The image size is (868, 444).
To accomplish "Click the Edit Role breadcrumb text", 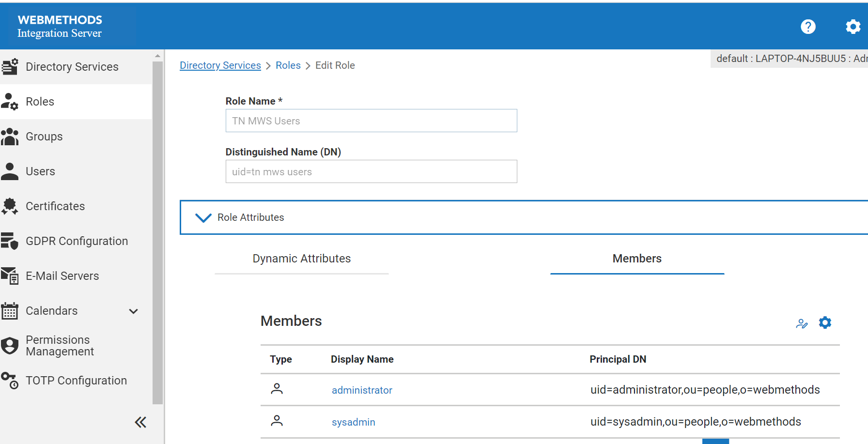I will click(335, 65).
